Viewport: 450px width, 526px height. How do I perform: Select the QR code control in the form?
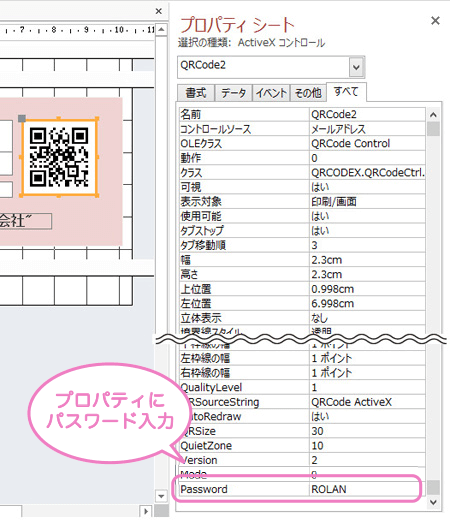[x=59, y=157]
